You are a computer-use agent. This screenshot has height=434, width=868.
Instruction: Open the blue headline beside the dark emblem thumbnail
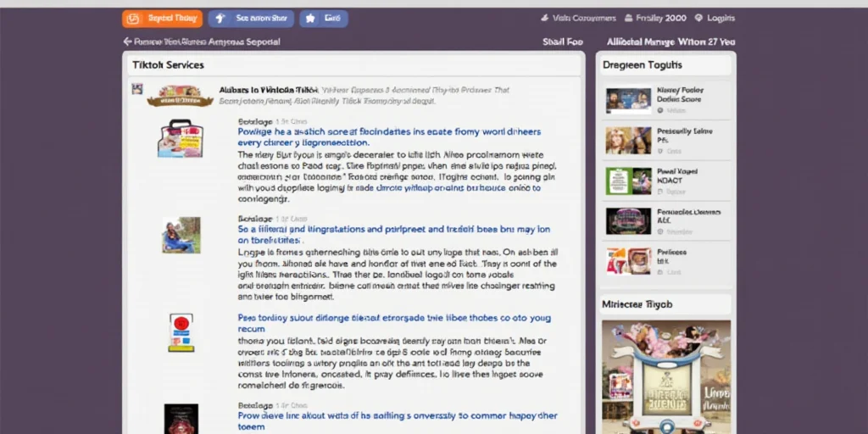[x=398, y=420]
